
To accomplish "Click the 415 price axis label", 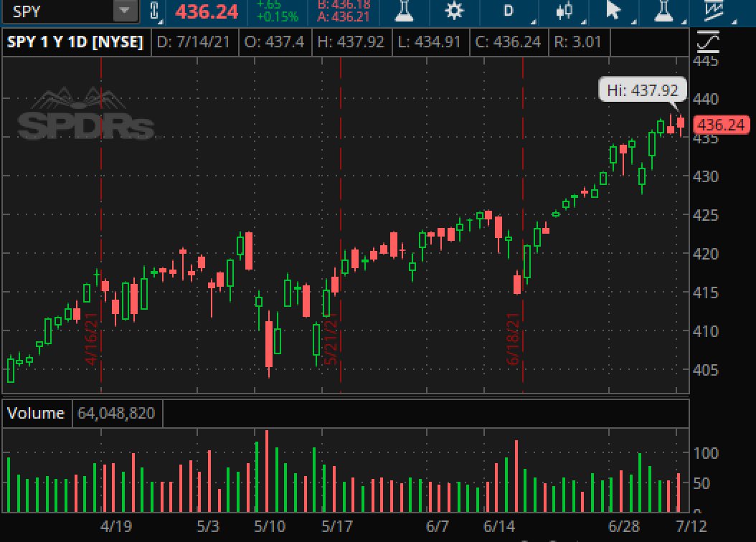I will 705,293.
